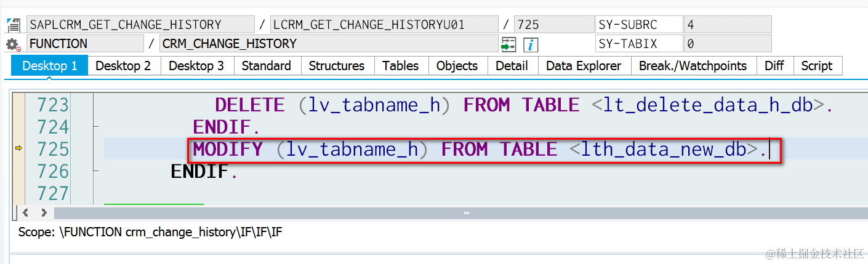Click line number 723 in gutter
This screenshot has width=868, height=264.
(x=53, y=105)
